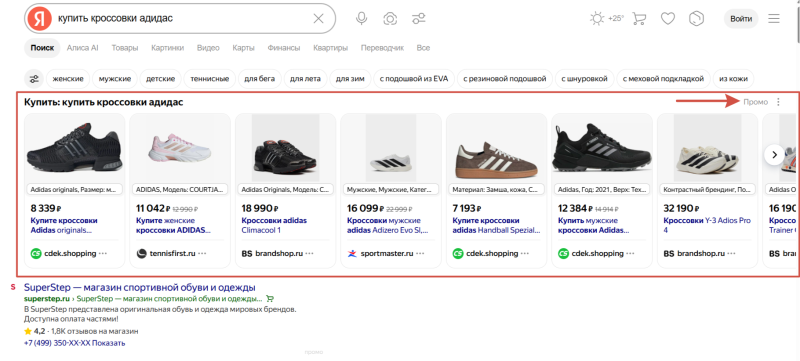Click the sportmaster.ru shop name

coord(387,253)
